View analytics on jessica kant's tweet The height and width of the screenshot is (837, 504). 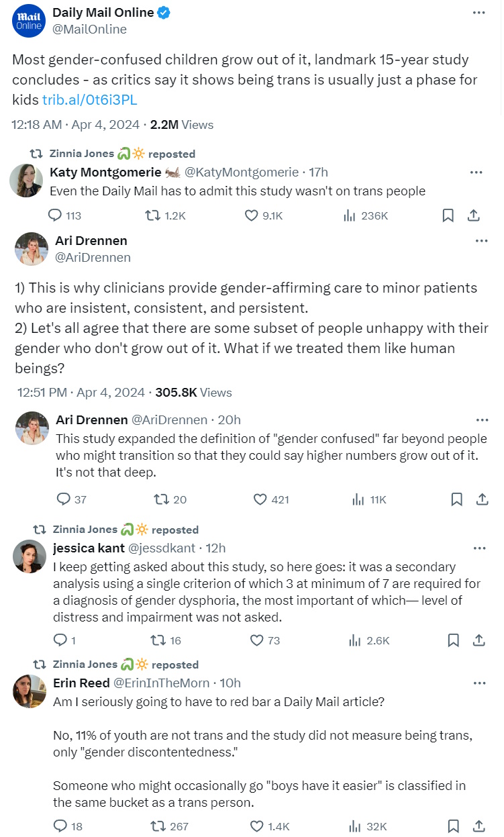click(356, 640)
